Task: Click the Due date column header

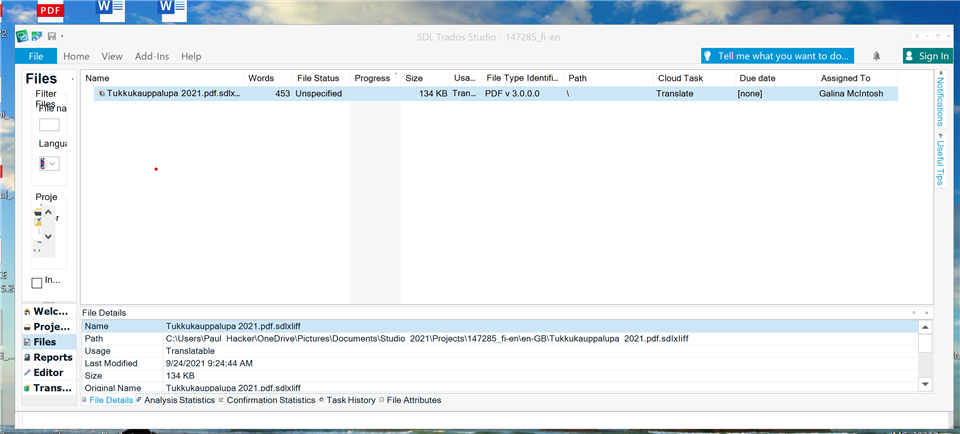Action: (775, 78)
